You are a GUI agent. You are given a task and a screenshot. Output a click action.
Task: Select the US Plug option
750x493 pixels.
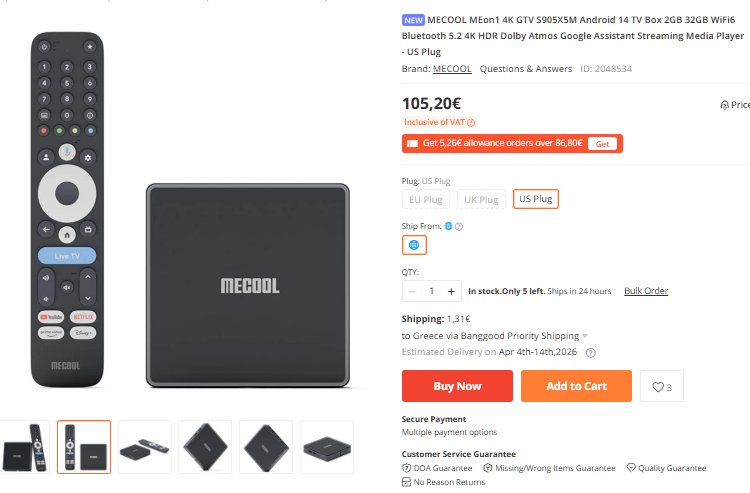pyautogui.click(x=535, y=199)
